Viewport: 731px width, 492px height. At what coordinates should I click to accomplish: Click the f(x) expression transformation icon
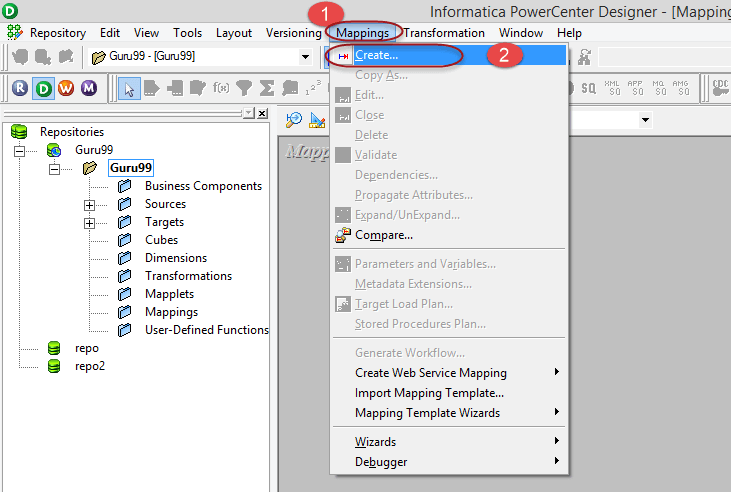click(221, 88)
